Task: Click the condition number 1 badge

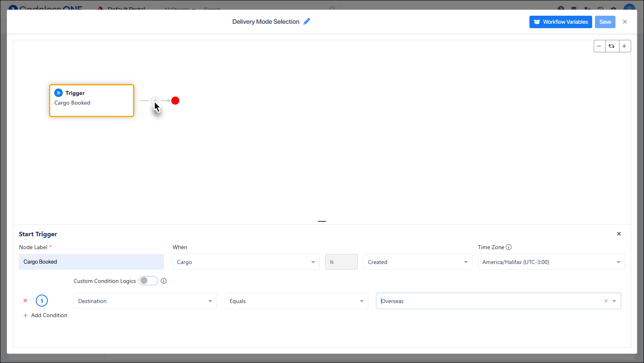Action: (42, 301)
